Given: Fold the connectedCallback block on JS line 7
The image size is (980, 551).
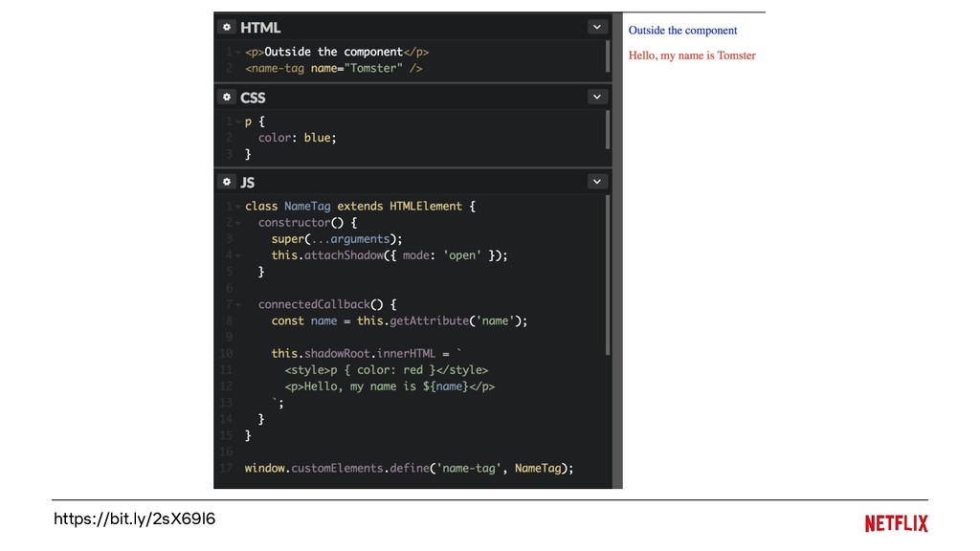Looking at the screenshot, I should (x=238, y=305).
